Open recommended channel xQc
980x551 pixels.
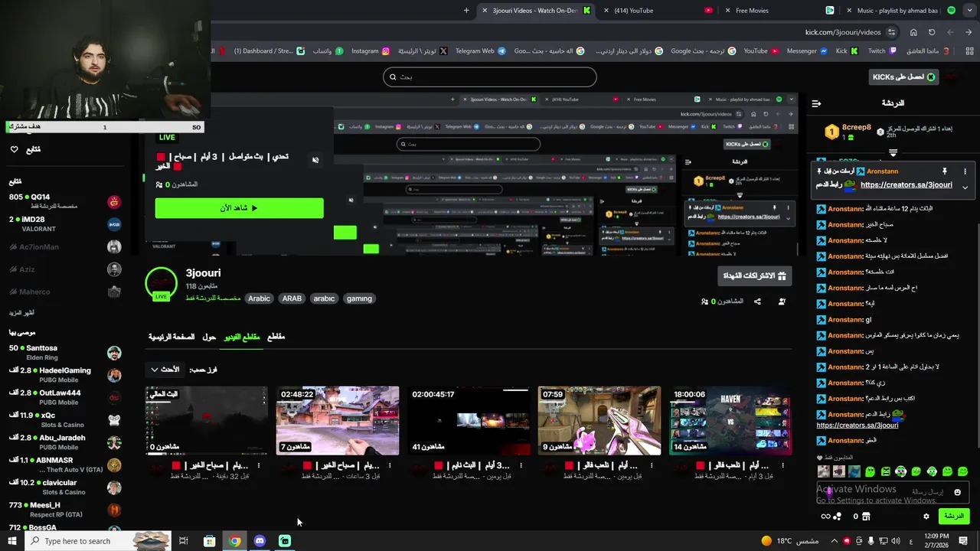[x=65, y=420]
